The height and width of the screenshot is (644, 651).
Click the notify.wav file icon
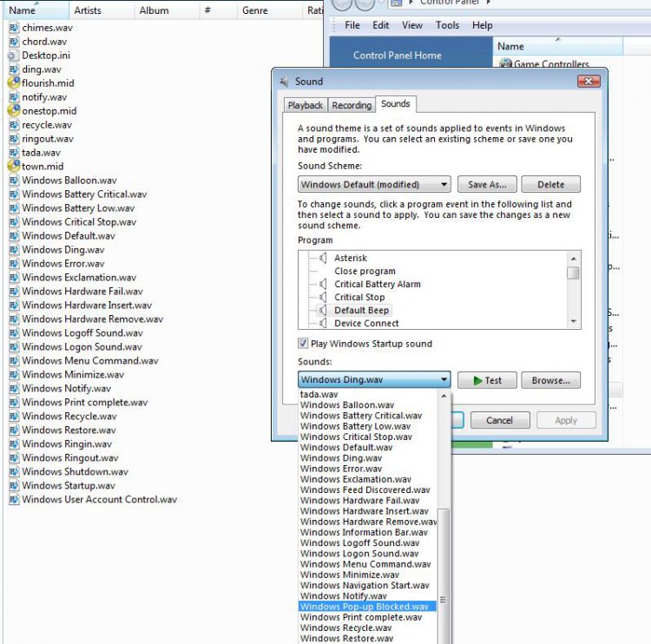tap(14, 97)
